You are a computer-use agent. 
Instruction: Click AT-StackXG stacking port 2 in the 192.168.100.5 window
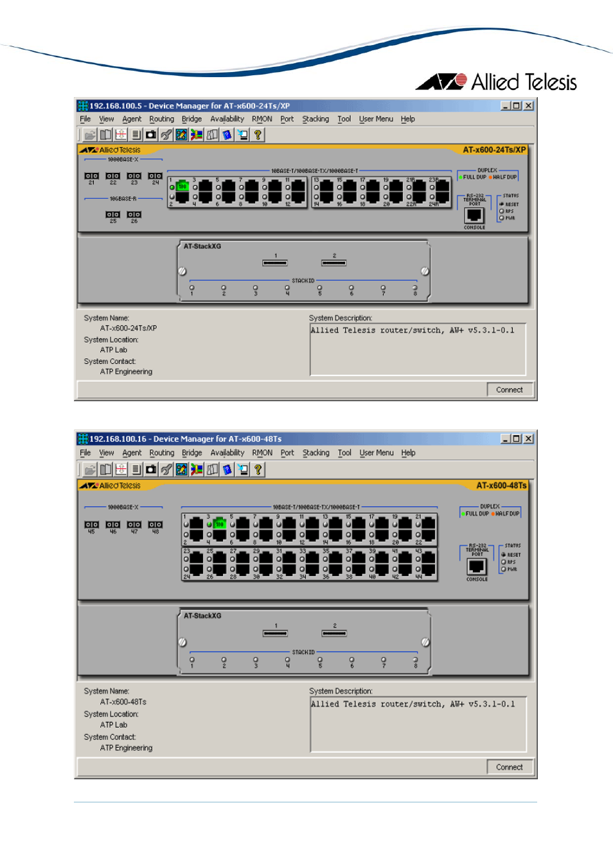(333, 262)
